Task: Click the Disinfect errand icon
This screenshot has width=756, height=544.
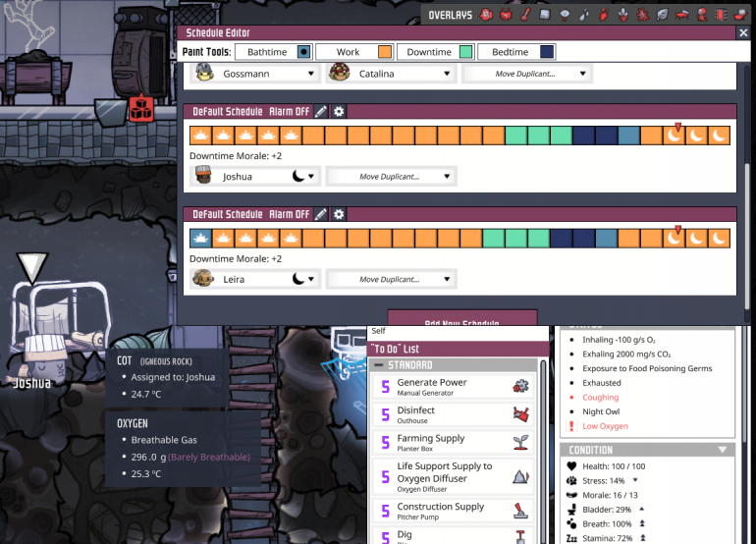Action: [x=520, y=413]
